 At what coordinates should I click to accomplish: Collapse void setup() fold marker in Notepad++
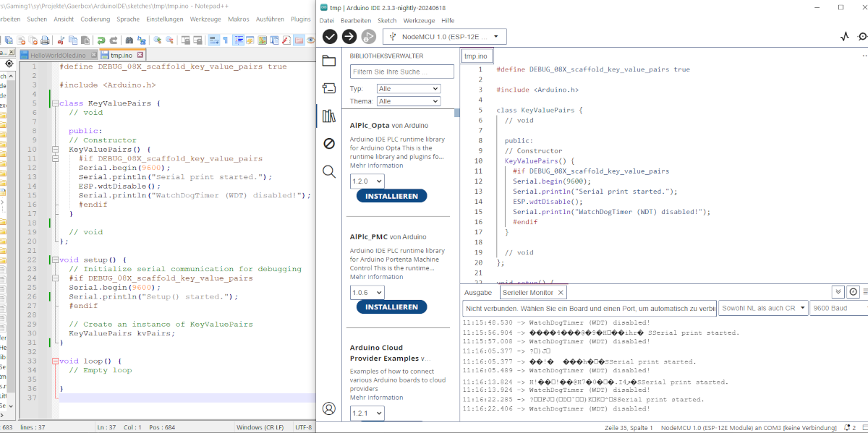click(54, 260)
